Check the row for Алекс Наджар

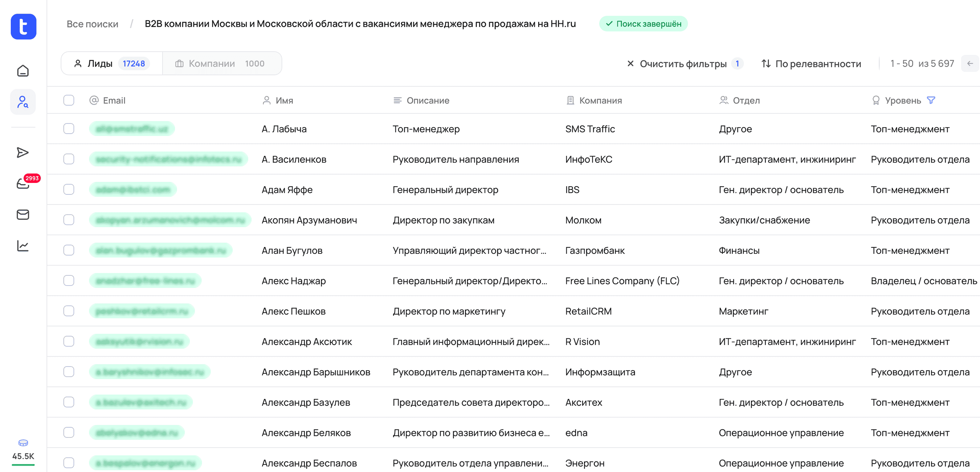pyautogui.click(x=69, y=281)
